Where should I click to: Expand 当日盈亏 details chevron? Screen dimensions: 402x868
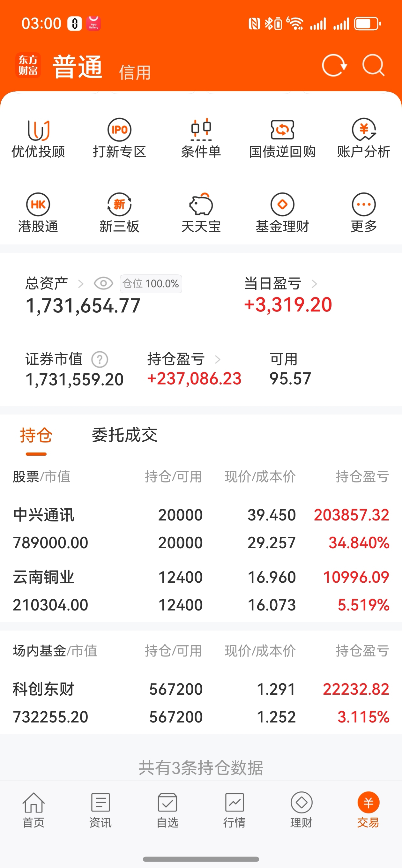(x=314, y=284)
